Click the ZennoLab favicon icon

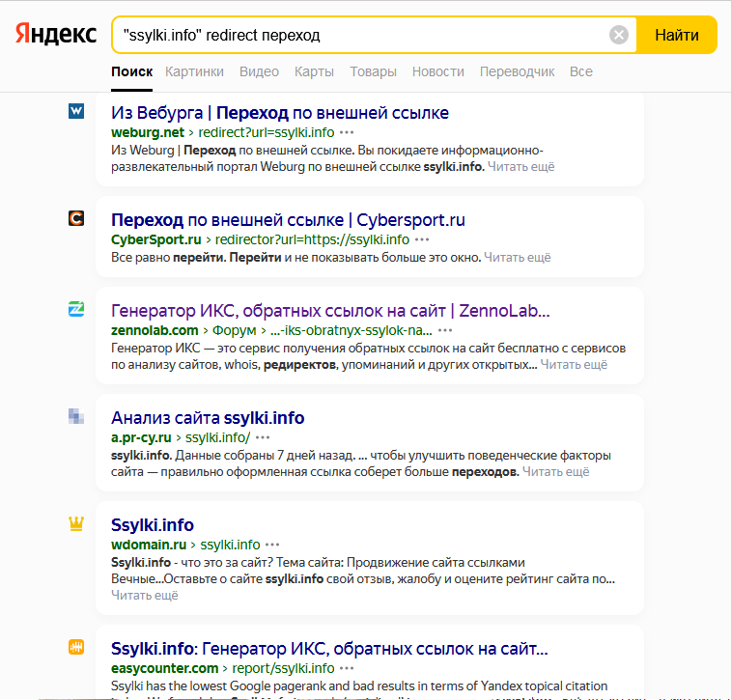76,309
